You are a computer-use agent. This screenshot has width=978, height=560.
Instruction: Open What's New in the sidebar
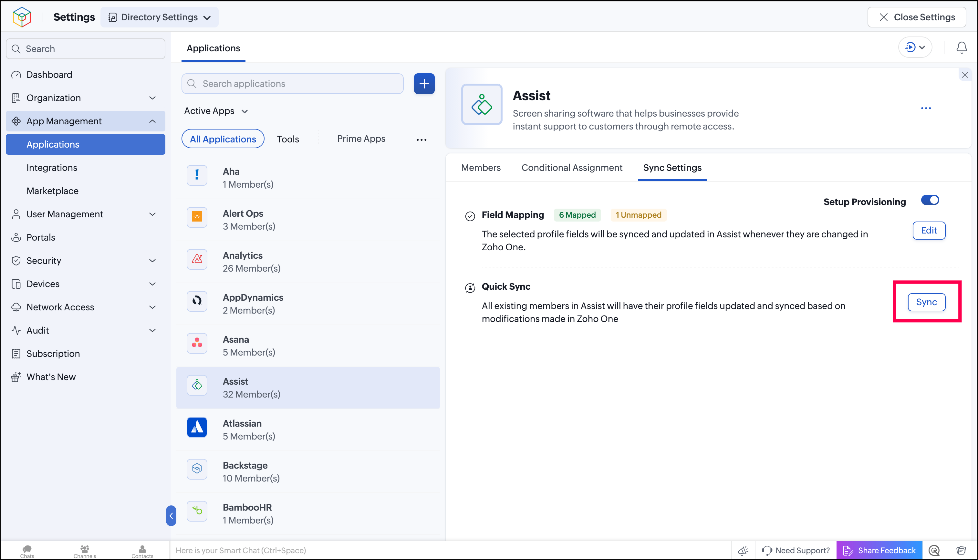pos(85,377)
